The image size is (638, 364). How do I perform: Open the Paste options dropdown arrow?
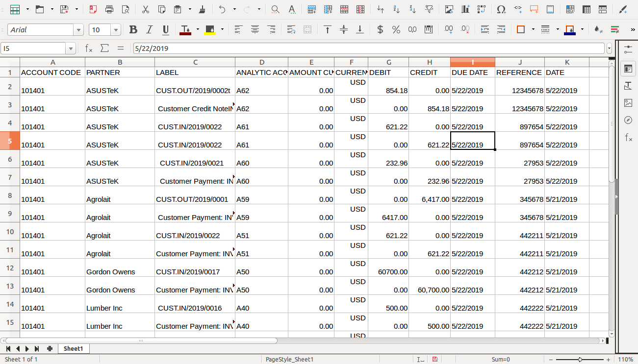click(189, 9)
